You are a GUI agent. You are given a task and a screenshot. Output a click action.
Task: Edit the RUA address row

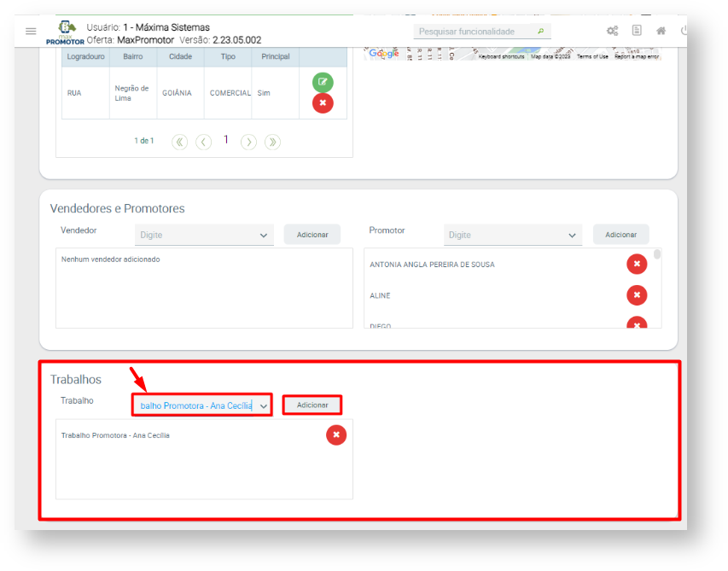coord(323,82)
